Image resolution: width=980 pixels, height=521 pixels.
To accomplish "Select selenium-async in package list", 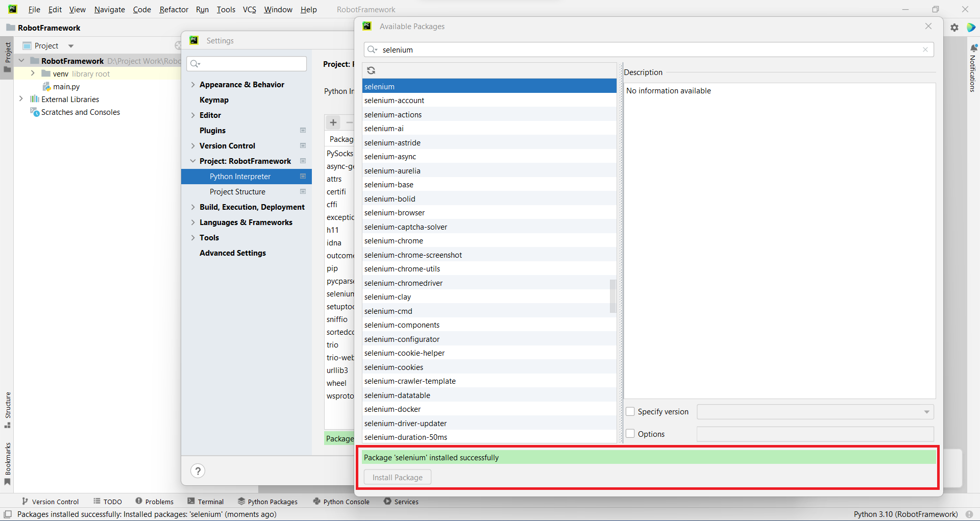I will tap(489, 157).
